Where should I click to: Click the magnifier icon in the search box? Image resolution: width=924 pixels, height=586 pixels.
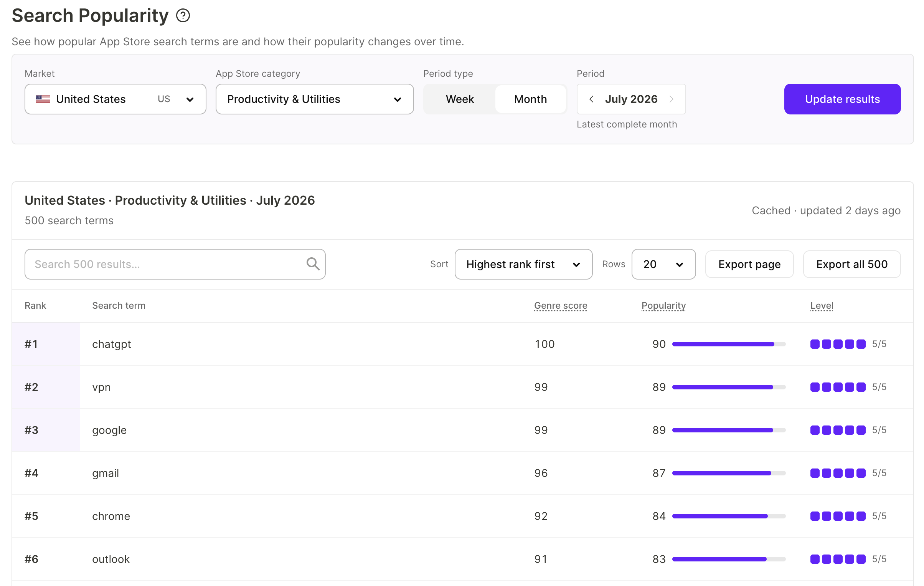point(313,264)
